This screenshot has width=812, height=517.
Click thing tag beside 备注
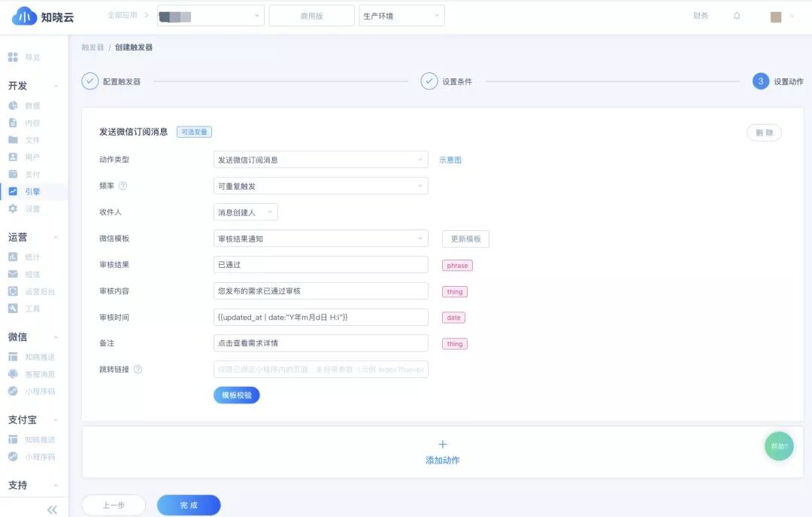pos(455,344)
